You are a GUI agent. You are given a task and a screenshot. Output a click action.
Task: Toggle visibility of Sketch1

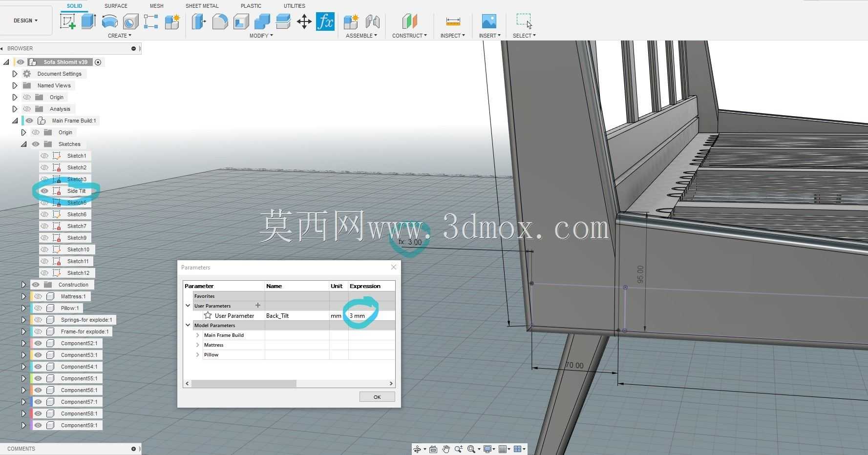(44, 156)
